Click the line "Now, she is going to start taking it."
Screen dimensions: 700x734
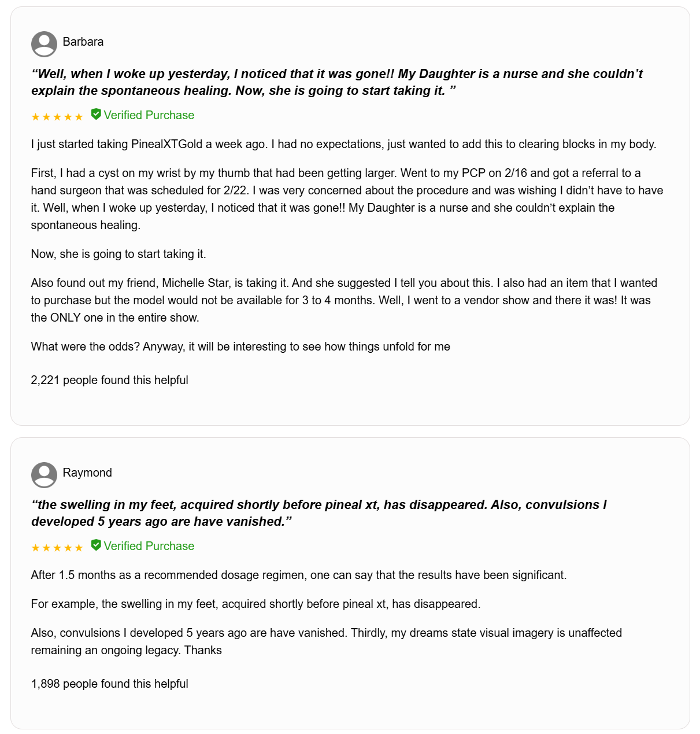point(118,254)
